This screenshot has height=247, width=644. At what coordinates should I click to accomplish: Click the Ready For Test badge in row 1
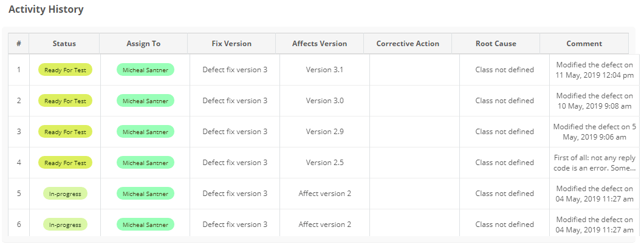(65, 70)
